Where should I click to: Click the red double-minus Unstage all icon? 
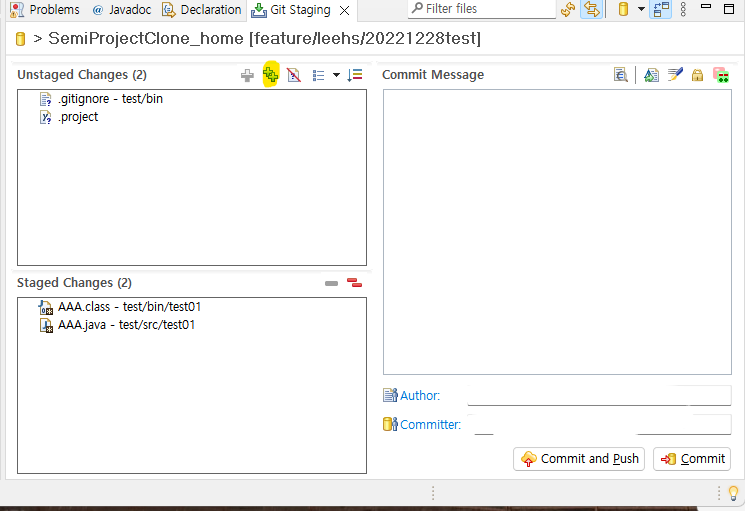(354, 283)
